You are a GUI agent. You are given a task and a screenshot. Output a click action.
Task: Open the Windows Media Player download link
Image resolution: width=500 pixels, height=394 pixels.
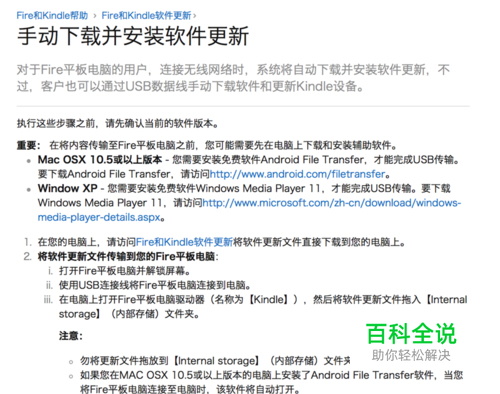click(x=249, y=210)
